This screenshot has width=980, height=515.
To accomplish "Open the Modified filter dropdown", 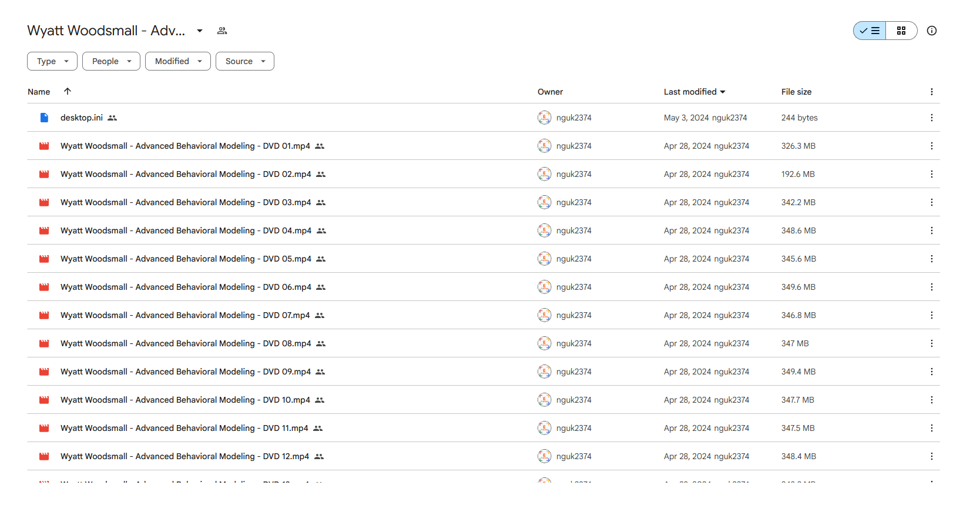I will tap(178, 61).
